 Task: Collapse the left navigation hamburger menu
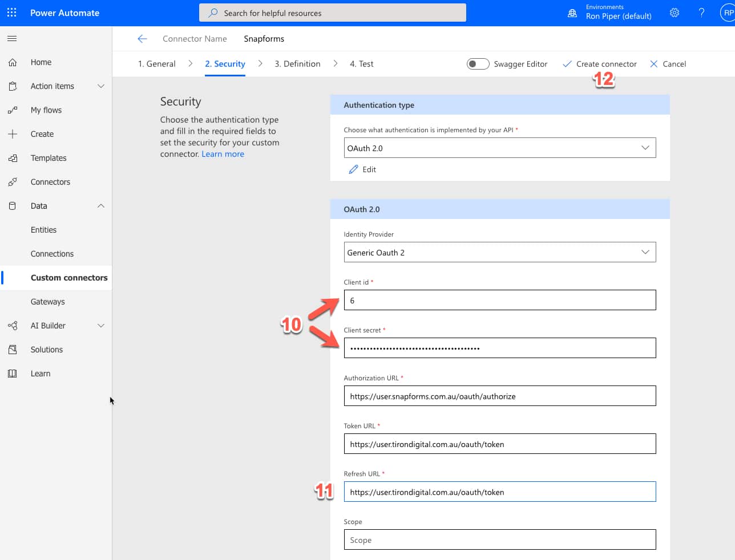(x=12, y=38)
